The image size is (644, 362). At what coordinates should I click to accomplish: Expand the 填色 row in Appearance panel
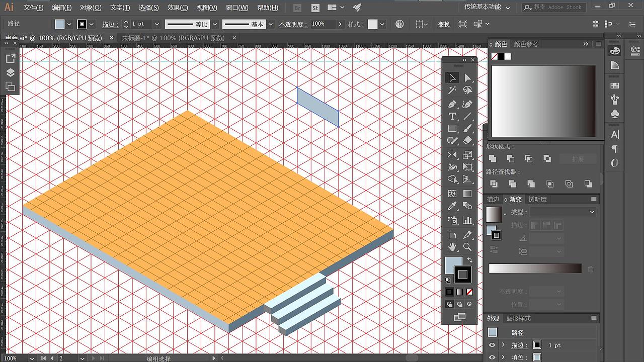(503, 357)
